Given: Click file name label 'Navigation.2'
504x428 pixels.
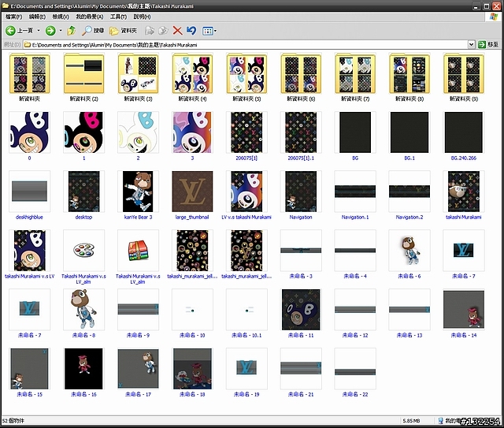Looking at the screenshot, I should point(409,218).
